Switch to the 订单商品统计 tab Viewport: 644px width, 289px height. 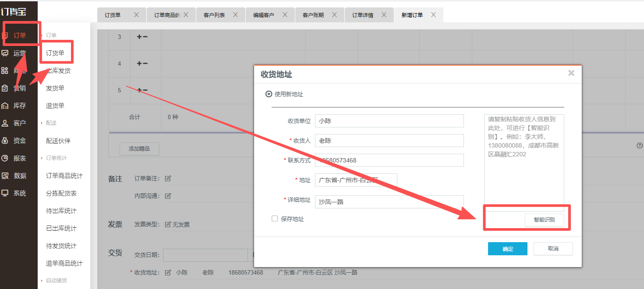pos(167,15)
